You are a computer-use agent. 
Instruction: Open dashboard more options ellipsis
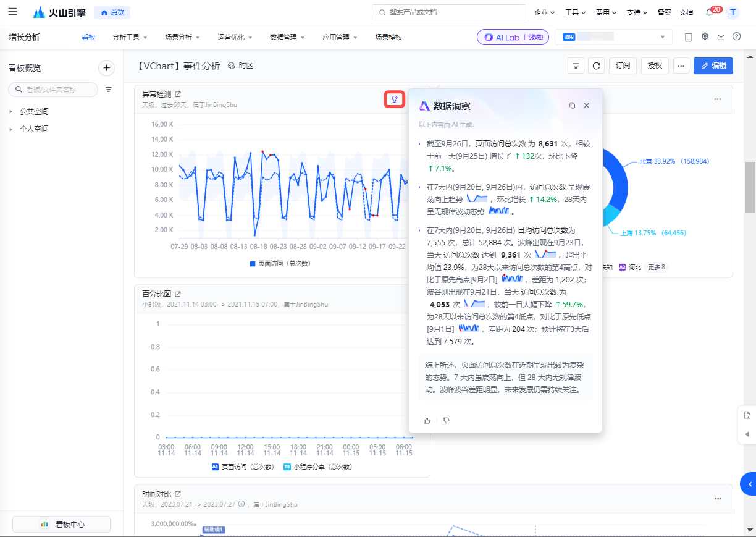tap(681, 66)
